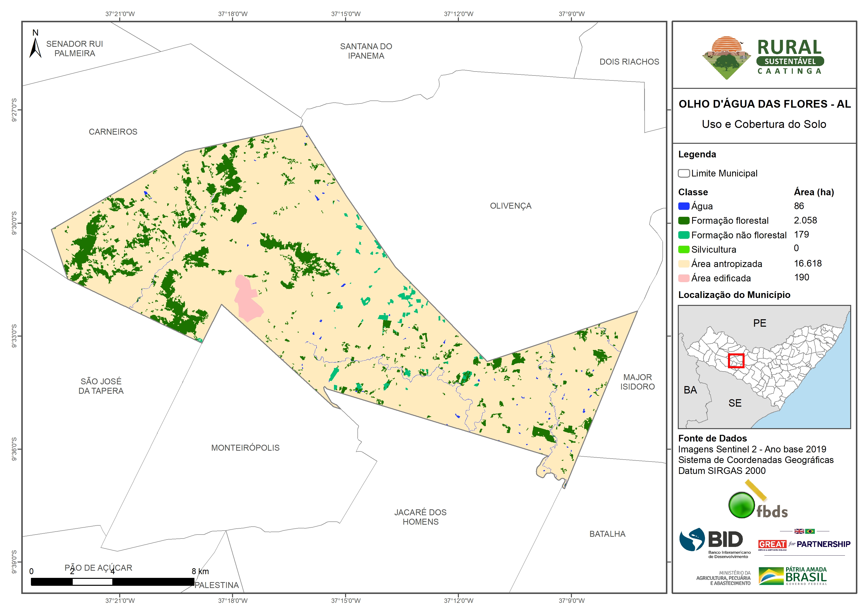
Task: Click the Ministério da Agricultura text logo
Action: 723,578
